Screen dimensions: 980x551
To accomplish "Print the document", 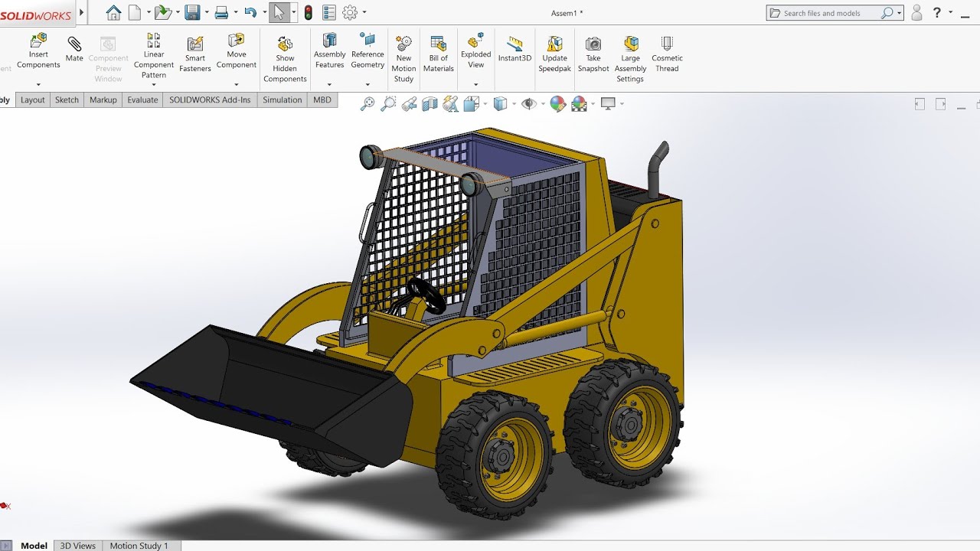I will [221, 12].
